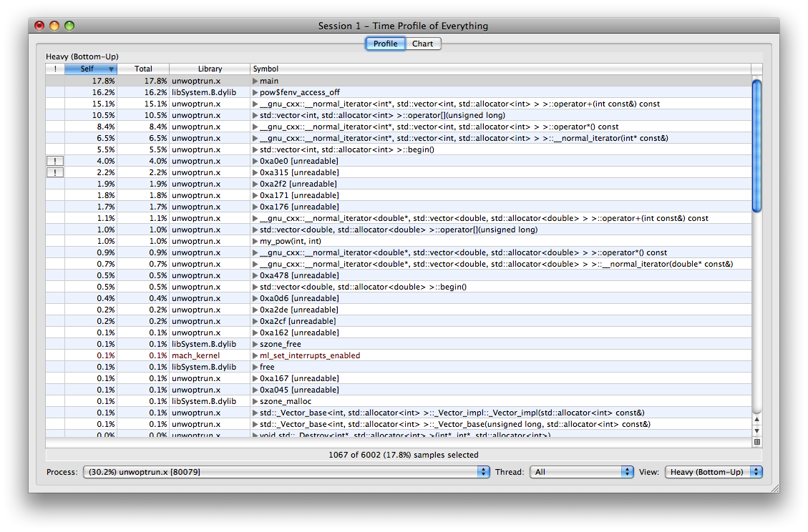This screenshot has width=808, height=532.
Task: Select the 0xa2de [unreadable] row
Action: (399, 310)
